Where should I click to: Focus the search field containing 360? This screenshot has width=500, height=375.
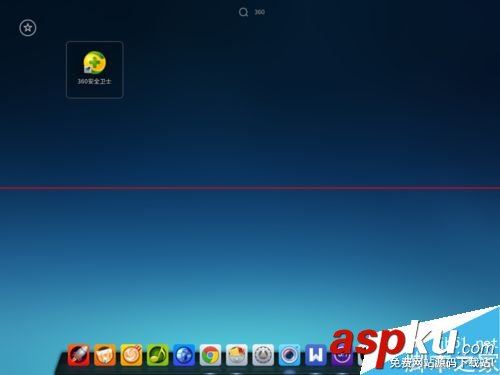(x=260, y=12)
